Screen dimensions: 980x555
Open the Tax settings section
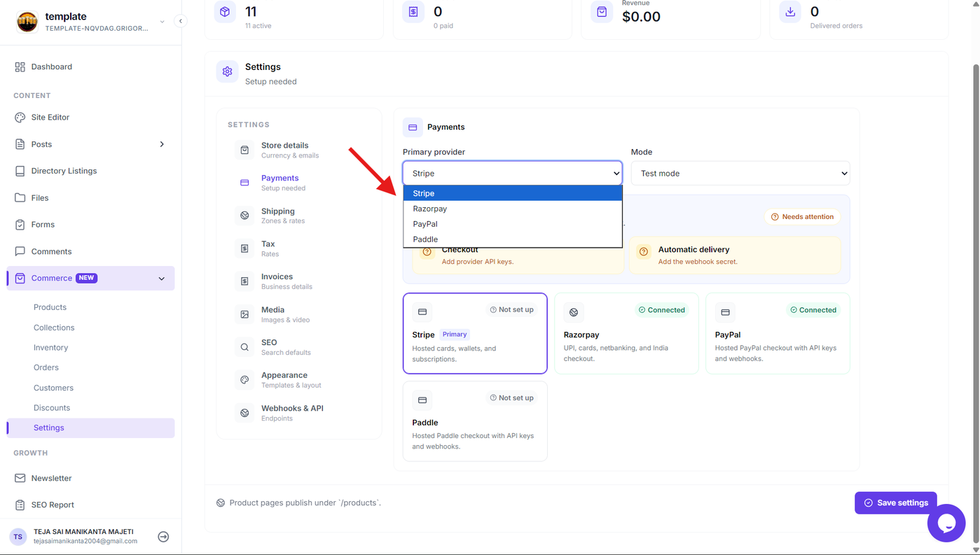(299, 248)
